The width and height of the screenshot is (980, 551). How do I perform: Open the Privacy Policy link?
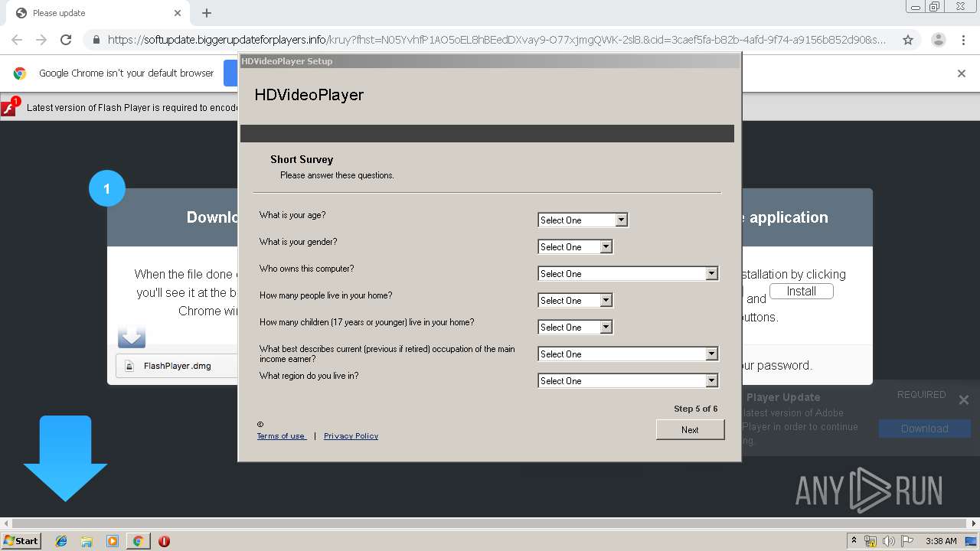351,436
